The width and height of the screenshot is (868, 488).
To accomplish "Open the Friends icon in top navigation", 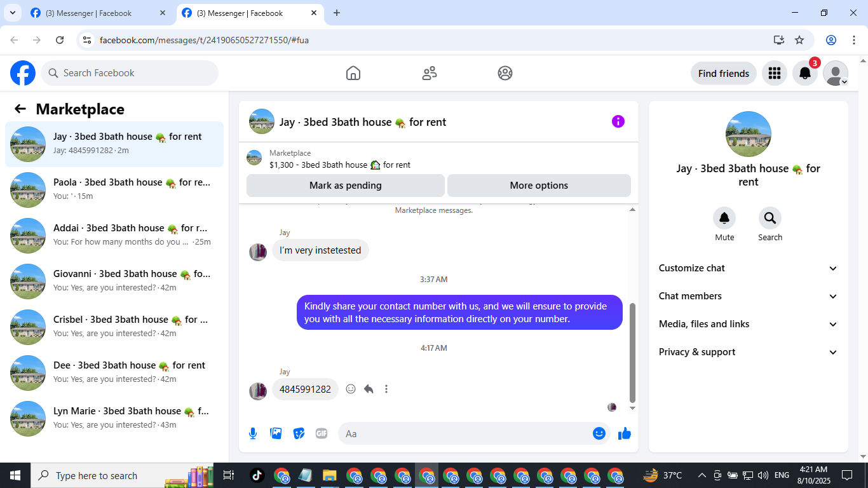I will tap(430, 73).
